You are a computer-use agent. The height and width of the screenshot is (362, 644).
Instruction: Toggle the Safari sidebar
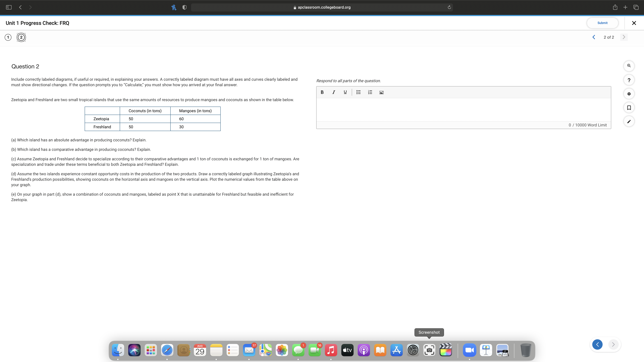(9, 7)
